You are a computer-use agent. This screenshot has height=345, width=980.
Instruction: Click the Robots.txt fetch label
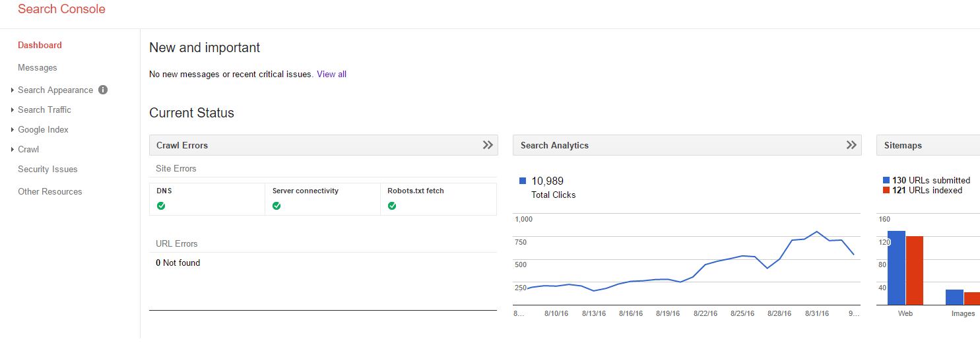coord(416,191)
